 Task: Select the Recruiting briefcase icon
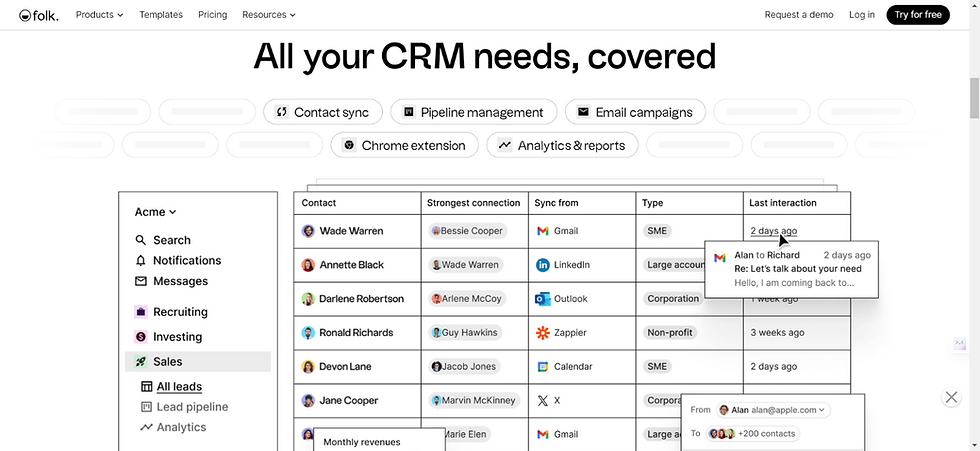[141, 312]
